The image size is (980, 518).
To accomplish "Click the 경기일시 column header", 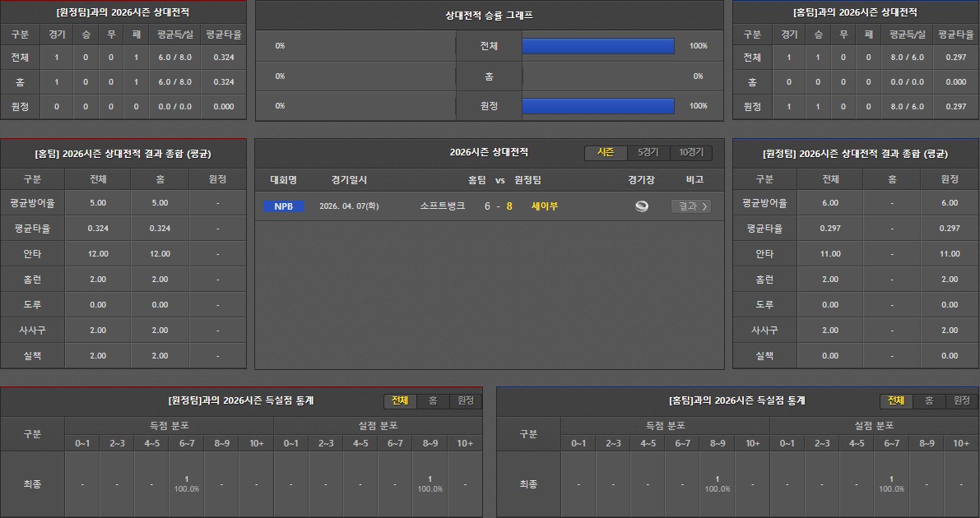I will click(349, 180).
